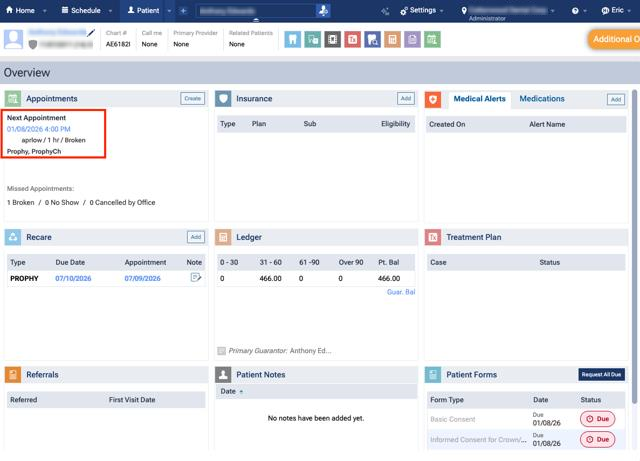Open the 01/08/2026 4:00 PM appointment link

click(x=39, y=129)
